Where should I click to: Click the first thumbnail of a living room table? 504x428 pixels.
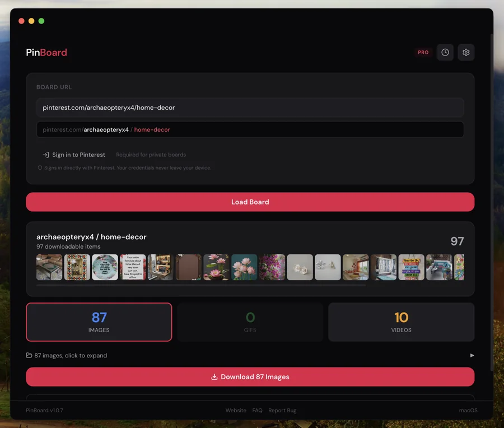49,267
